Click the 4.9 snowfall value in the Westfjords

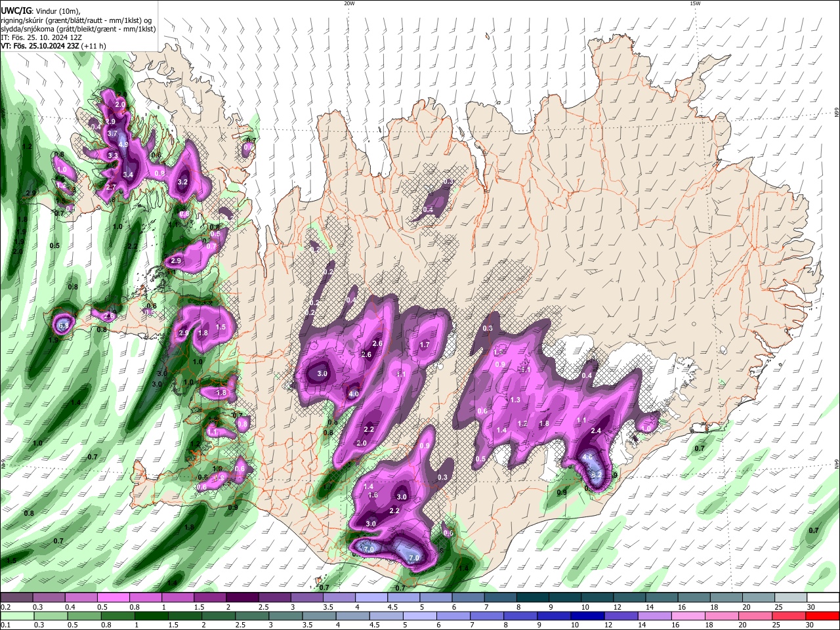click(x=123, y=144)
